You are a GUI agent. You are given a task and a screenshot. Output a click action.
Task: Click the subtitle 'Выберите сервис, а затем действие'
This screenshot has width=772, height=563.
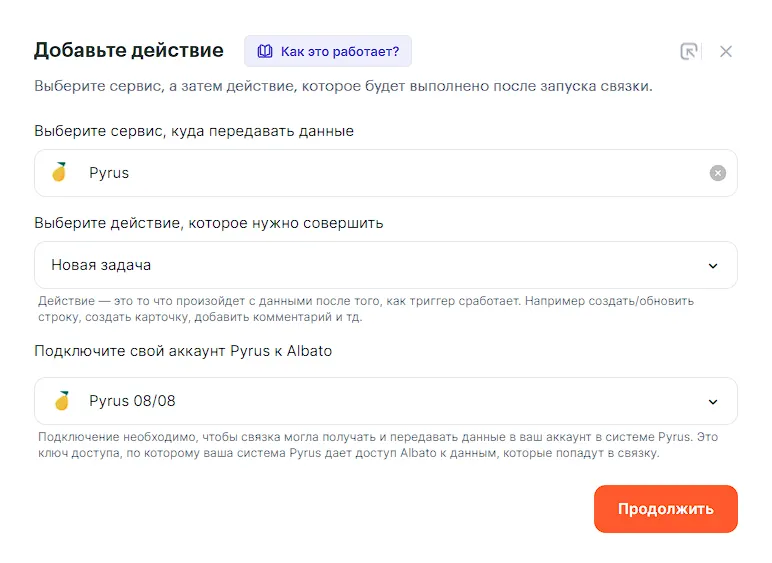343,86
